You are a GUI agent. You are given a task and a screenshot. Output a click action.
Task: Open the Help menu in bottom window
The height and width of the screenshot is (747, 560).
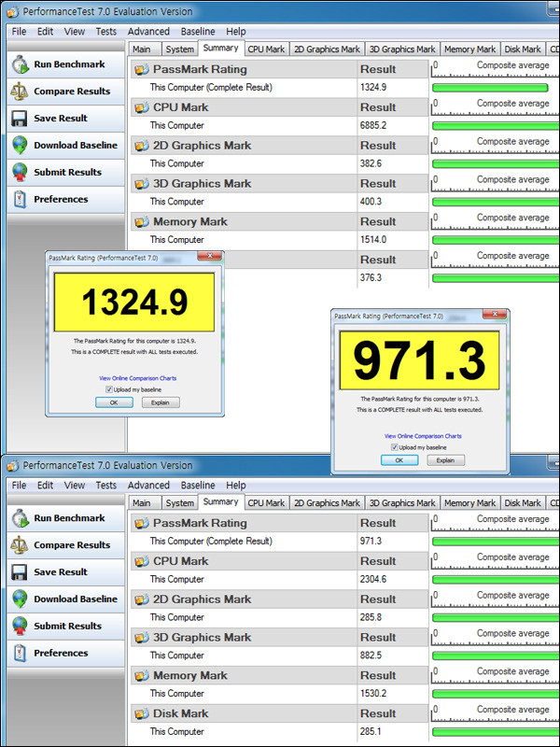pos(236,486)
